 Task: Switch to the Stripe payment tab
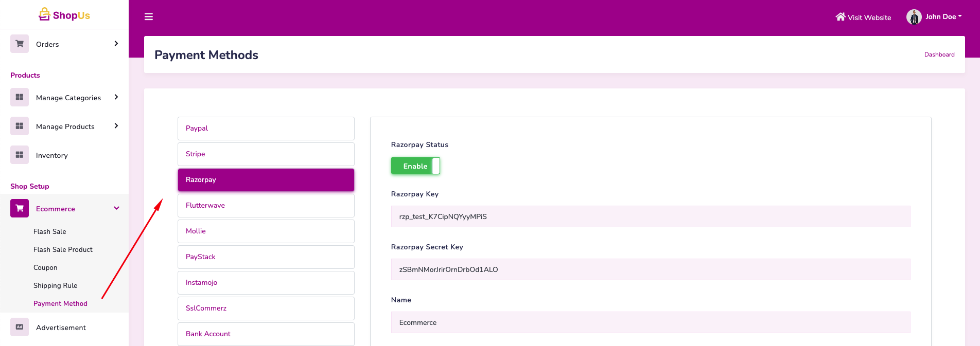pyautogui.click(x=266, y=154)
